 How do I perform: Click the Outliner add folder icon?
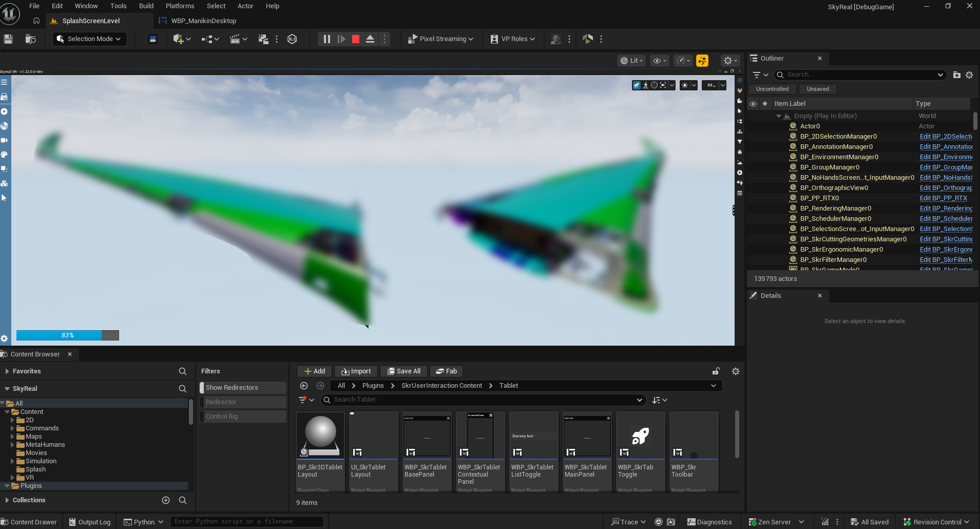click(x=956, y=75)
